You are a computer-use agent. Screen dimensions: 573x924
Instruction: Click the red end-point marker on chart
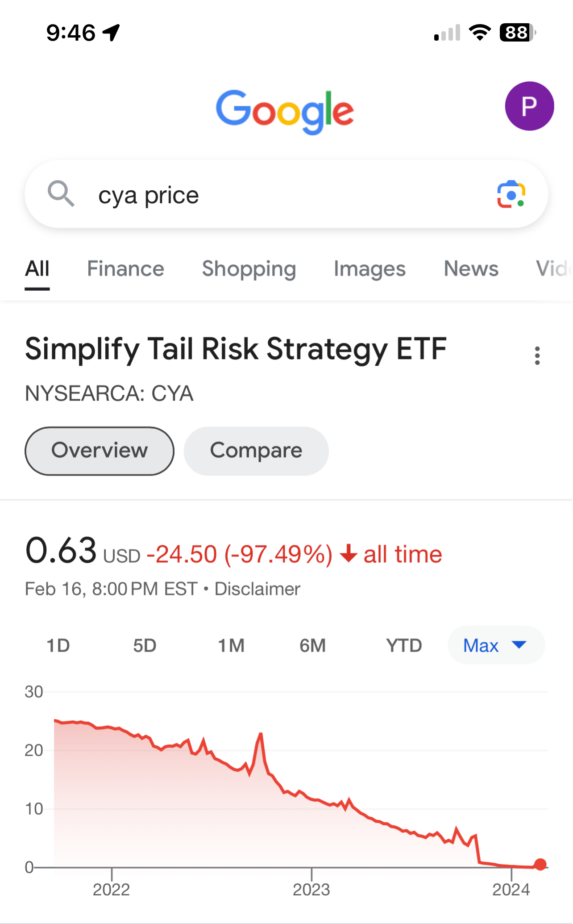click(x=540, y=865)
